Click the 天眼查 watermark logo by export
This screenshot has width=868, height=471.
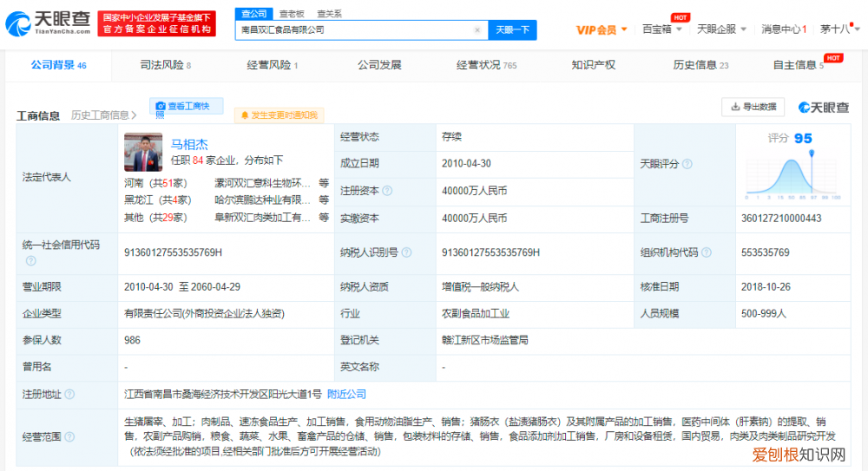(824, 108)
